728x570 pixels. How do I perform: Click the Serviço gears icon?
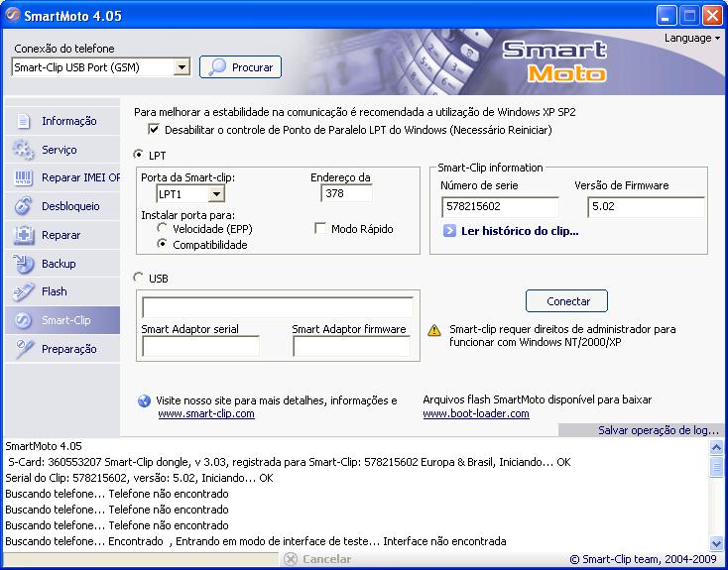coord(23,150)
